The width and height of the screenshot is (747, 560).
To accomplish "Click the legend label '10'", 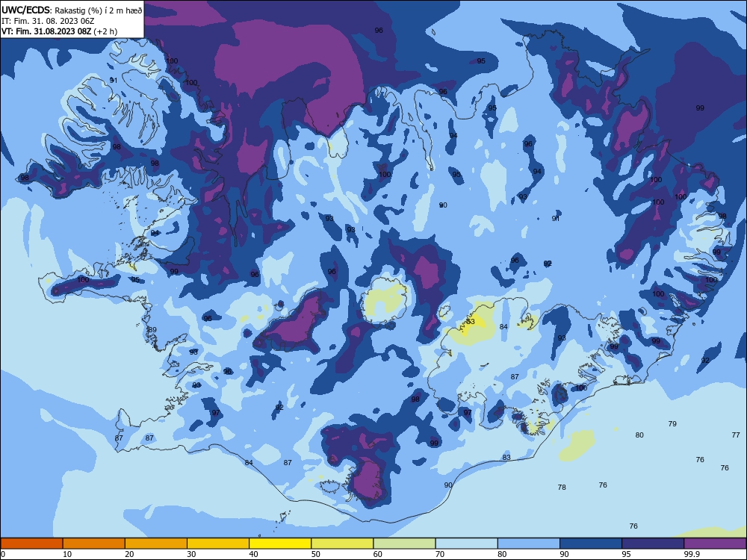I will pyautogui.click(x=67, y=554).
